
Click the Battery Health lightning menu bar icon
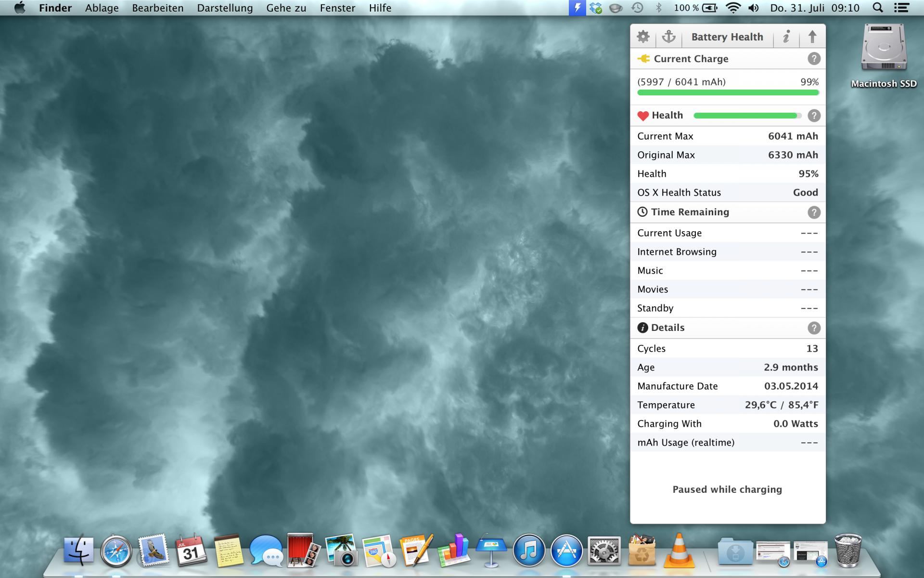coord(577,8)
